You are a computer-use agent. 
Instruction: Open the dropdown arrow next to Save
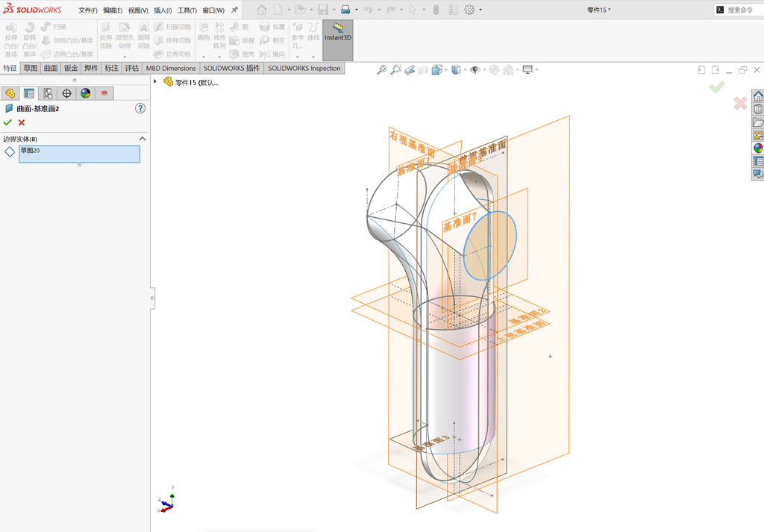click(334, 10)
